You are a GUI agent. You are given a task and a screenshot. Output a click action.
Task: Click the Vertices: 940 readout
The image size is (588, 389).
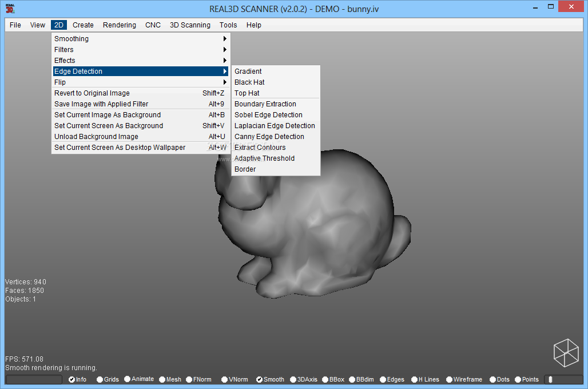pos(26,281)
